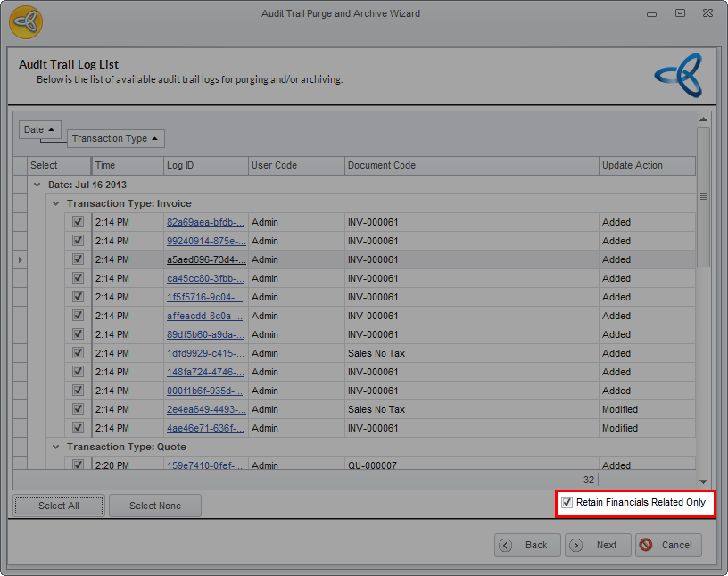
Task: Click the Transaction Type grouping header
Action: (x=115, y=138)
